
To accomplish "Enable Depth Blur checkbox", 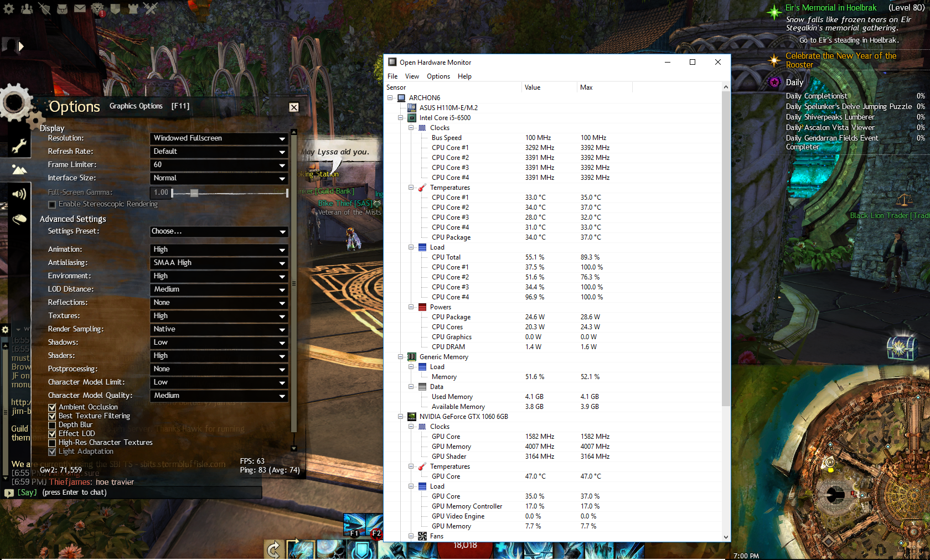I will point(52,425).
